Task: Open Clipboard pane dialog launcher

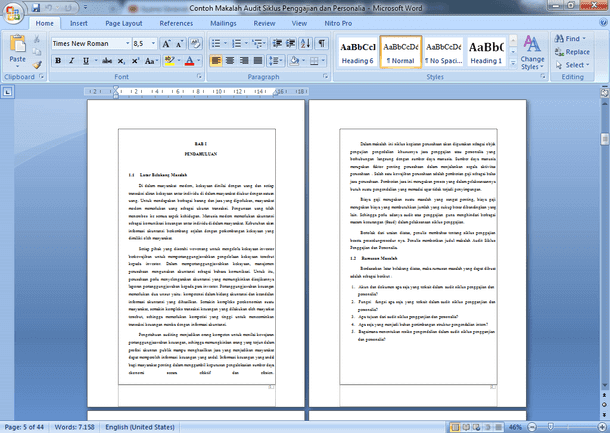Action: coord(42,77)
